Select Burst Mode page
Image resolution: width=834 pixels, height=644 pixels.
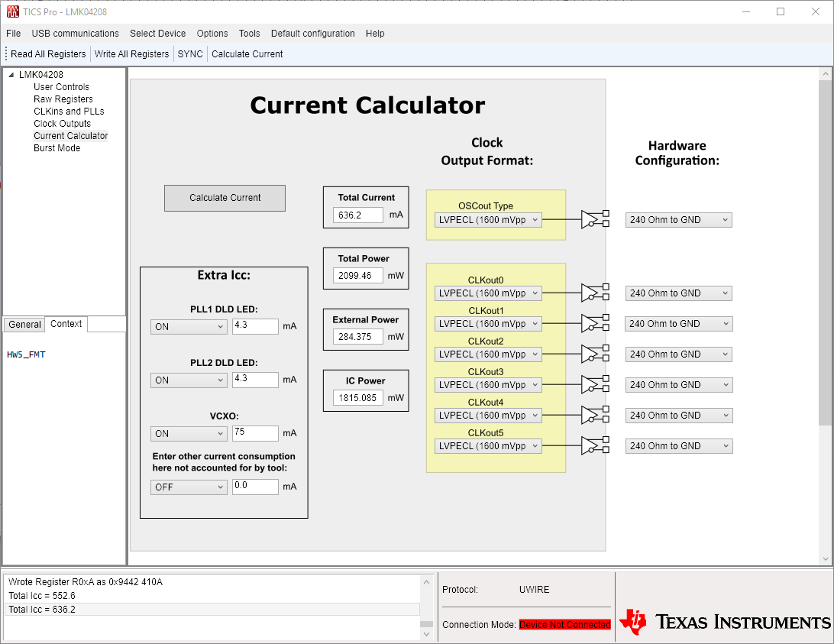pyautogui.click(x=57, y=148)
